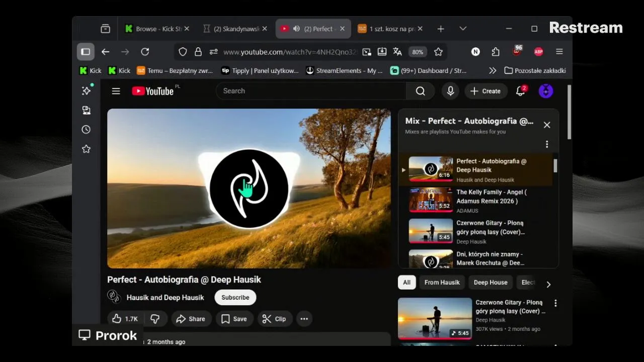Play Czerwone Gitary playlist item thumbnail
Viewport: 644px width, 362px height.
(431, 231)
